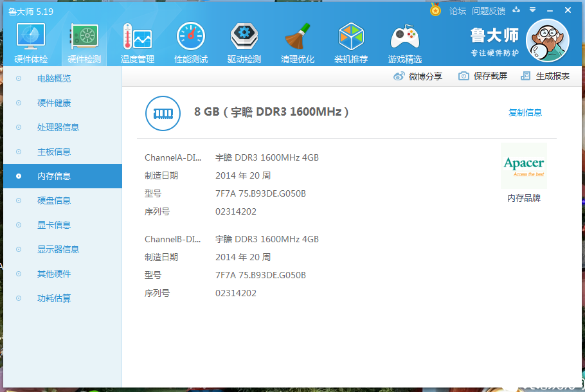Minimize the 鲁大师 window
Viewport: 585px width, 392px height.
(550, 11)
